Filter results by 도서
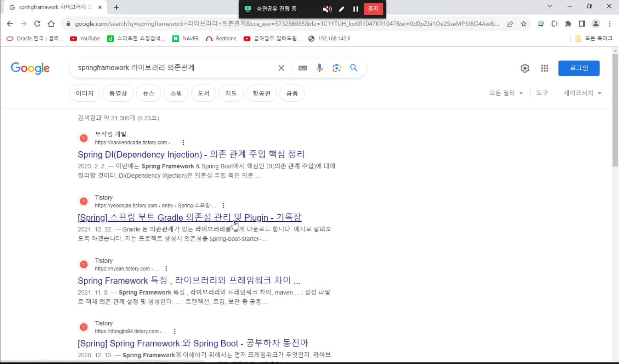 pyautogui.click(x=204, y=93)
